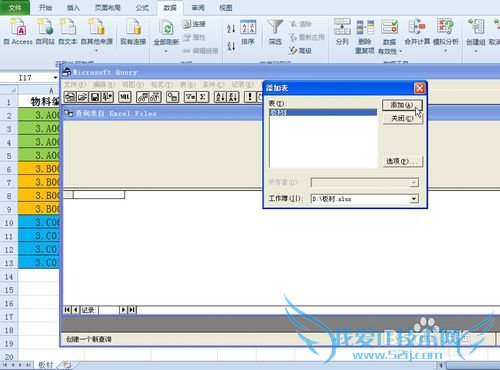Click the New Query icon in Microsoft Query toolbar
Image resolution: width=500 pixels, height=370 pixels.
click(70, 97)
